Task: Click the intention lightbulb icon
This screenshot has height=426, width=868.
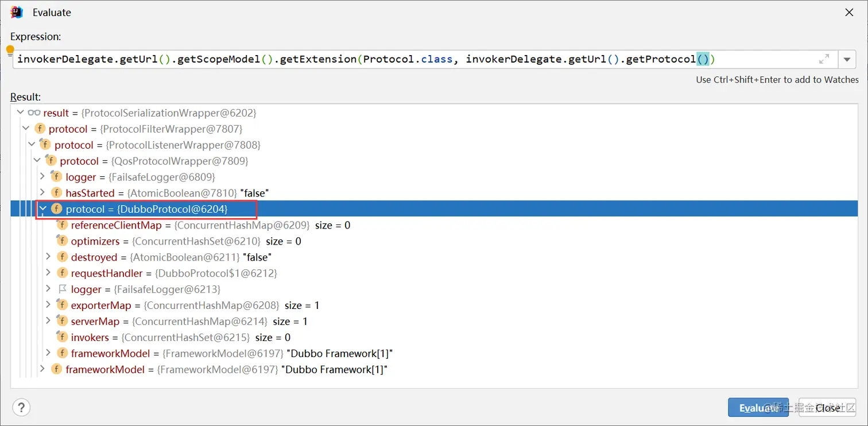Action: pos(10,51)
